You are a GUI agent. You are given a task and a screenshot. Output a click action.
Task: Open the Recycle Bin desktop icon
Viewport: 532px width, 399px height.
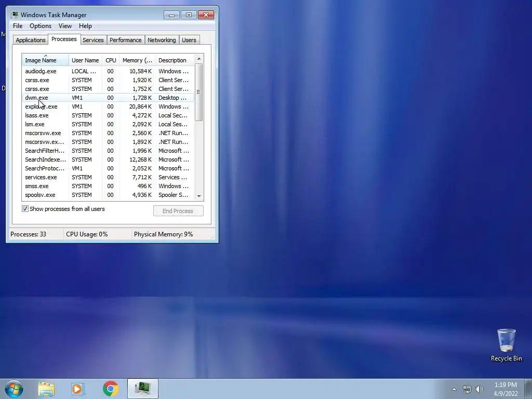(x=506, y=345)
